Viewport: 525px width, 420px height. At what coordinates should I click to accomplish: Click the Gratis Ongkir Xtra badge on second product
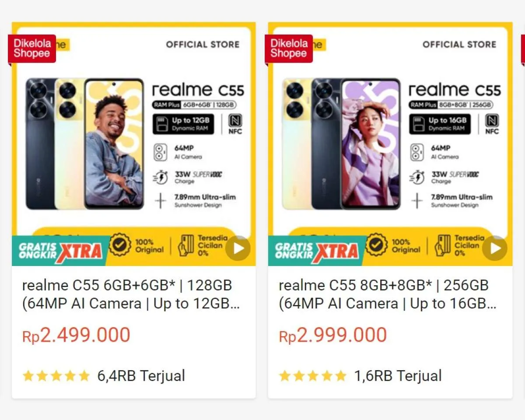coord(317,251)
